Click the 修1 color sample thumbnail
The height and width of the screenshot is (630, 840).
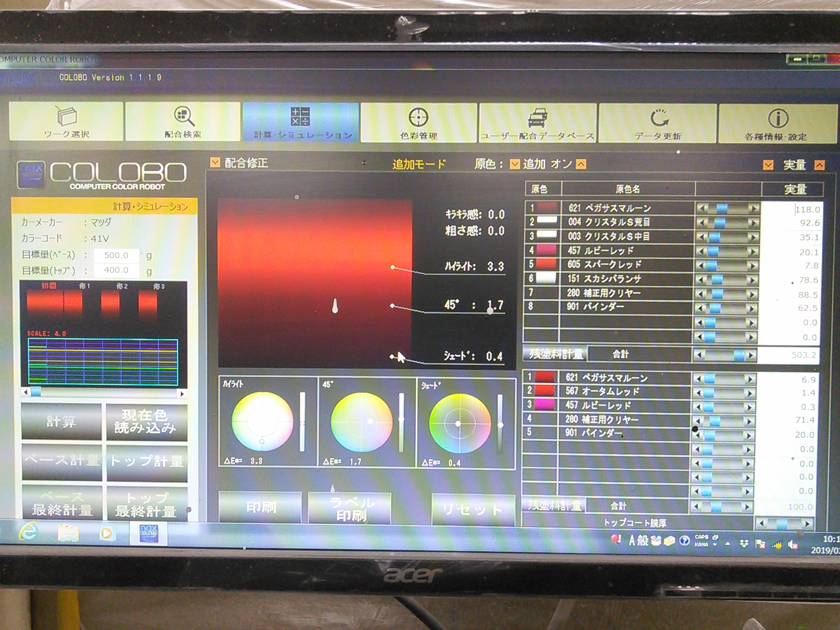(x=73, y=305)
